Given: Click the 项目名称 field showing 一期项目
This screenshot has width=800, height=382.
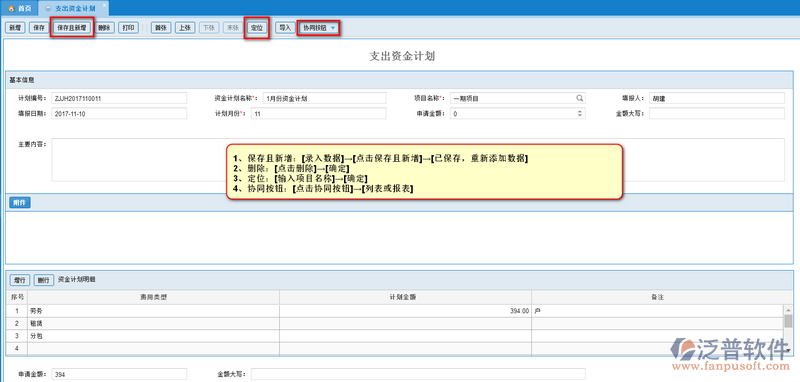Looking at the screenshot, I should point(517,98).
